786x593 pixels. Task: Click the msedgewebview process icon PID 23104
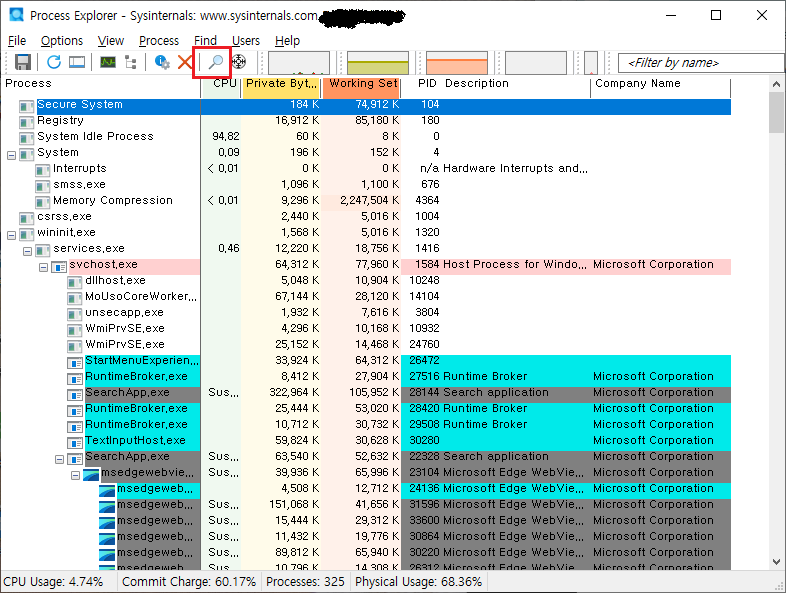(91, 474)
